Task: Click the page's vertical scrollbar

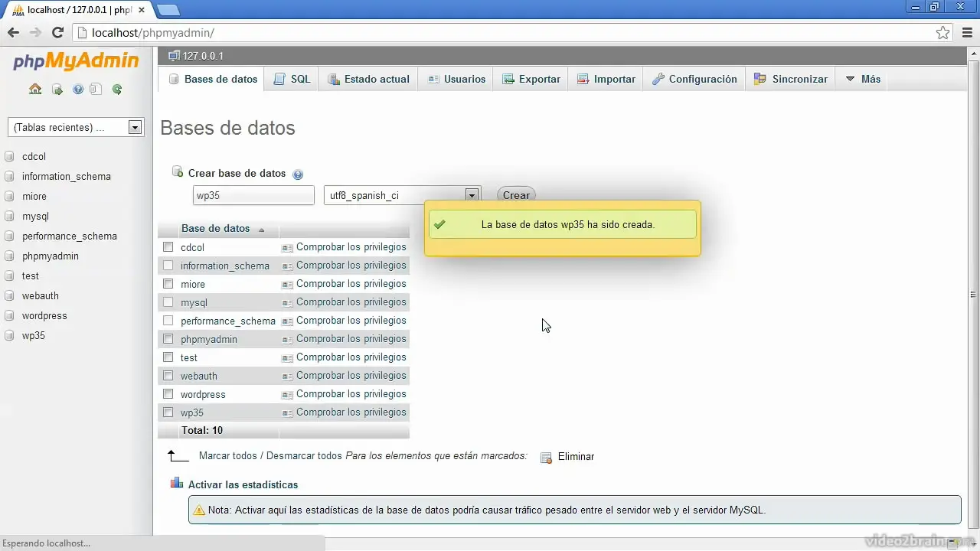Action: (x=973, y=294)
